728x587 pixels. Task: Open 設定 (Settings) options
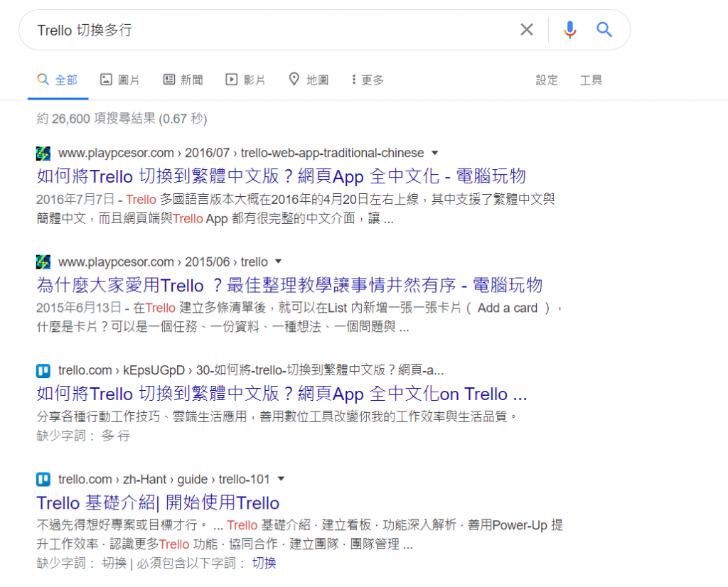point(547,80)
